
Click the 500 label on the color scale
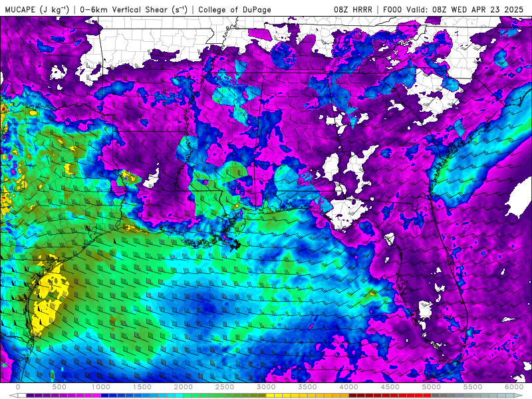(x=59, y=387)
